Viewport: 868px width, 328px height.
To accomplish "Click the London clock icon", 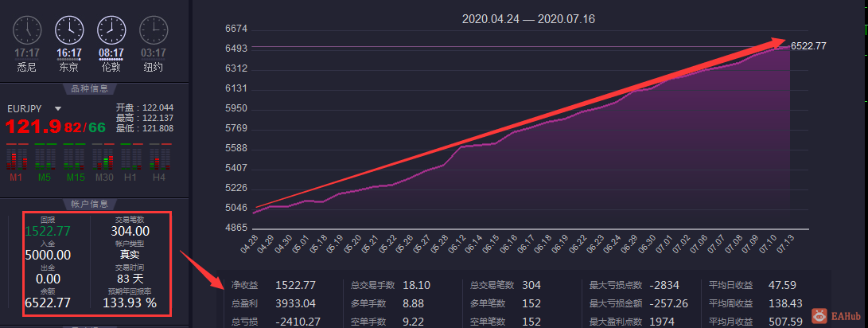I will coord(111,30).
